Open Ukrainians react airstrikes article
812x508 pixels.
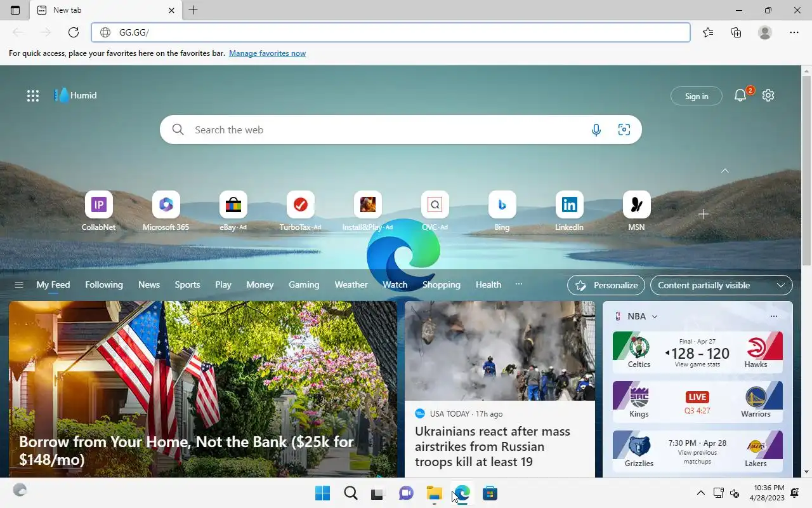coord(500,389)
